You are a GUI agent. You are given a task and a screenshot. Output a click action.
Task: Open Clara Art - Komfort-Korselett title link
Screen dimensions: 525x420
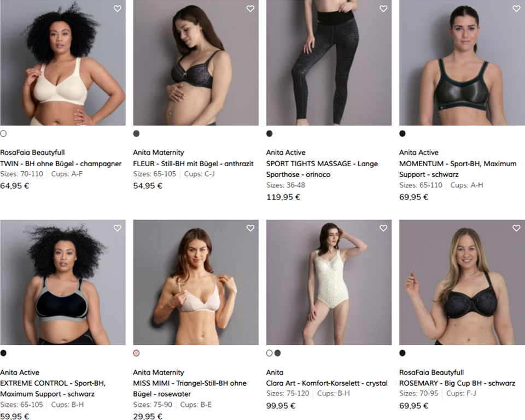click(327, 383)
